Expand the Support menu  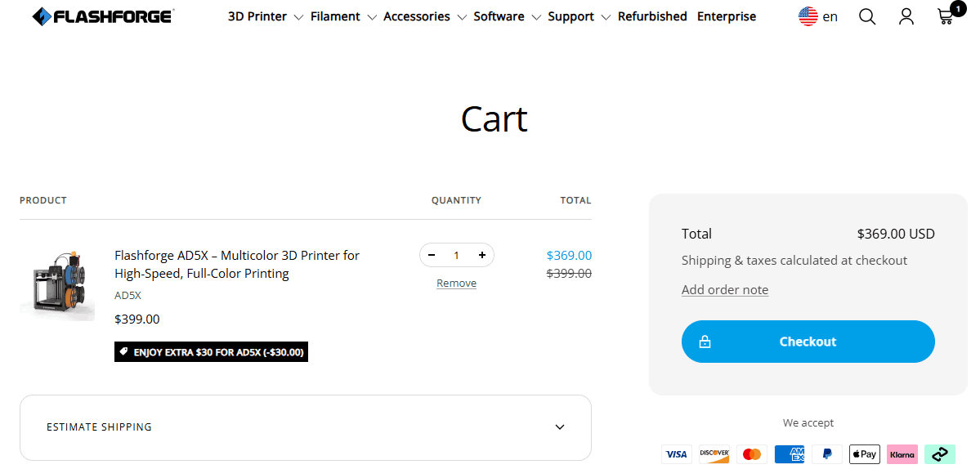pyautogui.click(x=579, y=17)
